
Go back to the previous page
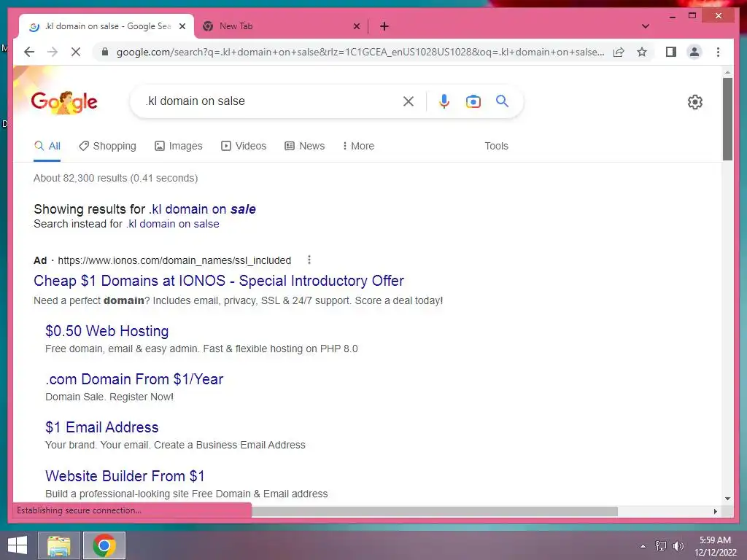coord(29,52)
